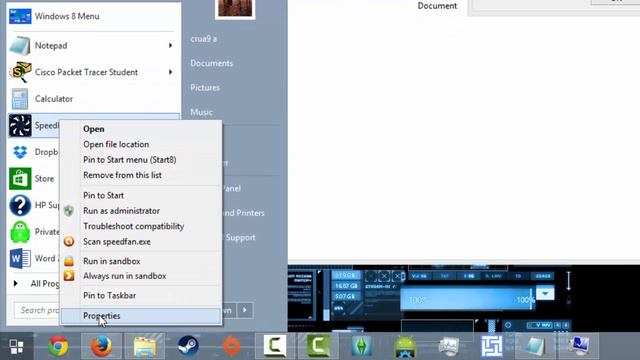Open the Calculator icon
The height and width of the screenshot is (360, 640).
pyautogui.click(x=20, y=99)
